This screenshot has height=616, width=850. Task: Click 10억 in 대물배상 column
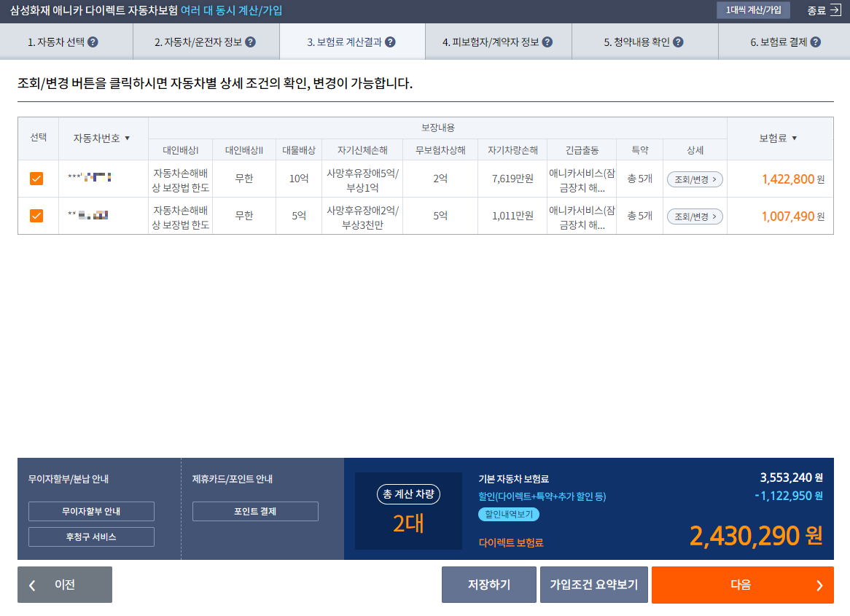(299, 179)
